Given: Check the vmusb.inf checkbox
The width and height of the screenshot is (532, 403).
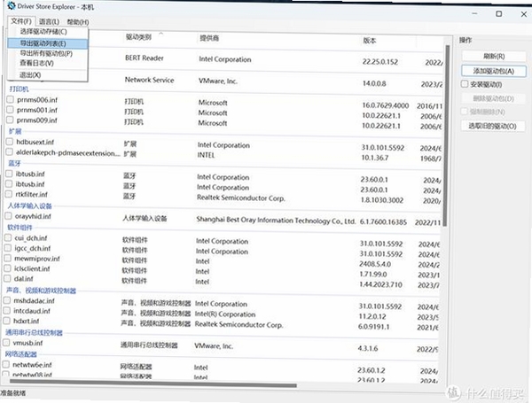Looking at the screenshot, I should coord(6,343).
